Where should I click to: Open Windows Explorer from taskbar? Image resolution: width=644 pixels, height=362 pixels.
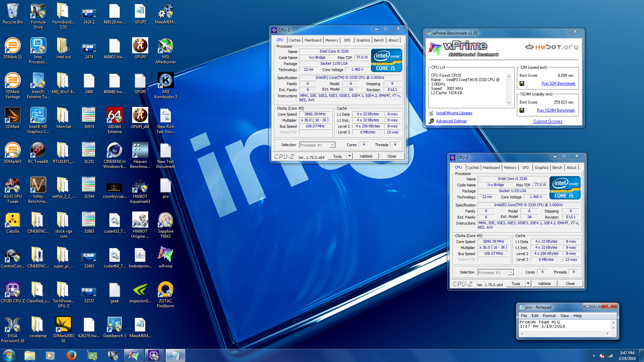tap(30, 355)
